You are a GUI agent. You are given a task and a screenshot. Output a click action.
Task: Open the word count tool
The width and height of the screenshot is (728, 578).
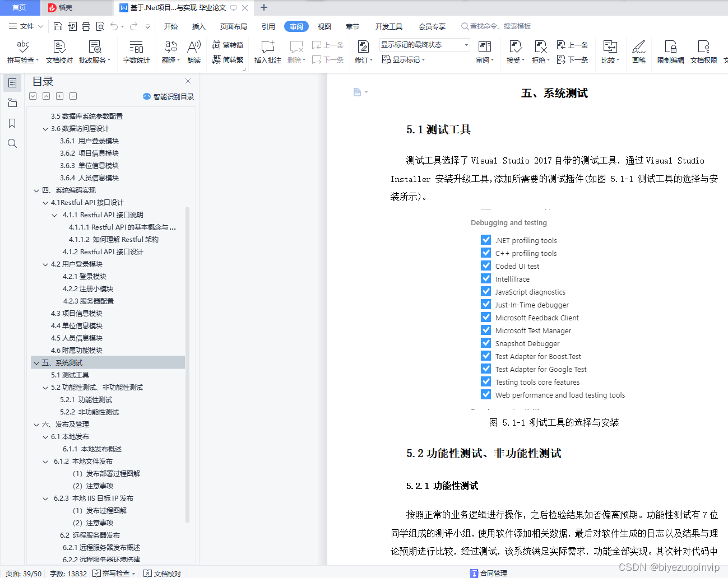tap(136, 52)
